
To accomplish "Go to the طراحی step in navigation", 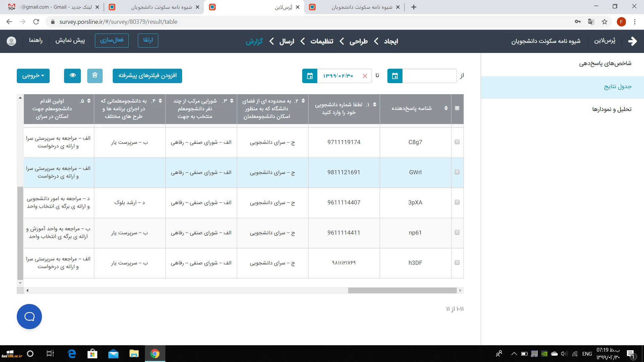I will point(359,41).
